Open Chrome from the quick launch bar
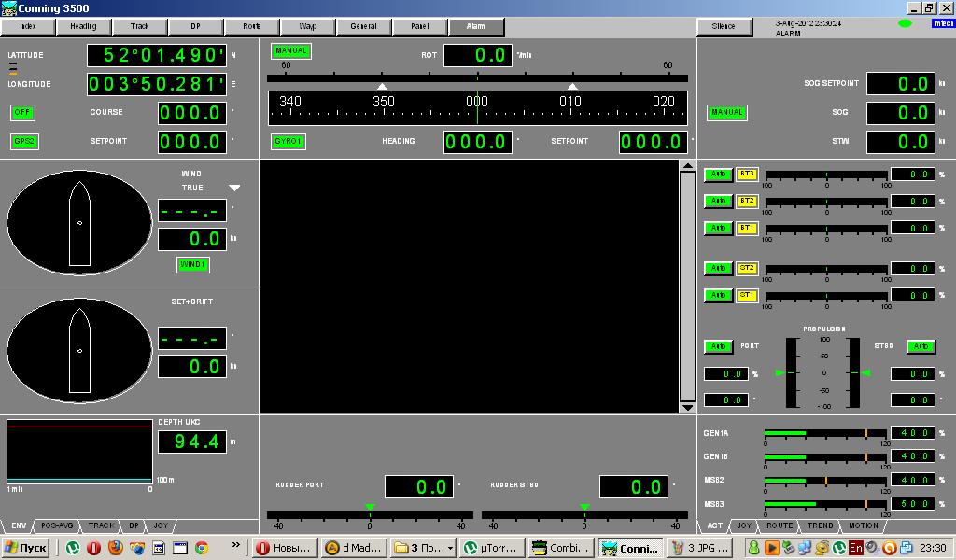 (x=201, y=548)
